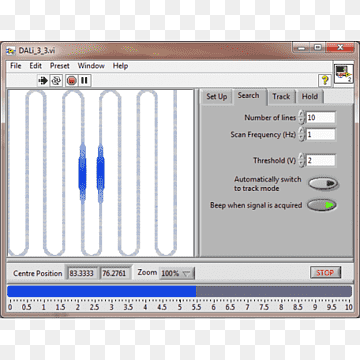Screen dimensions: 360x360
Task: Open the File menu
Action: pos(15,66)
